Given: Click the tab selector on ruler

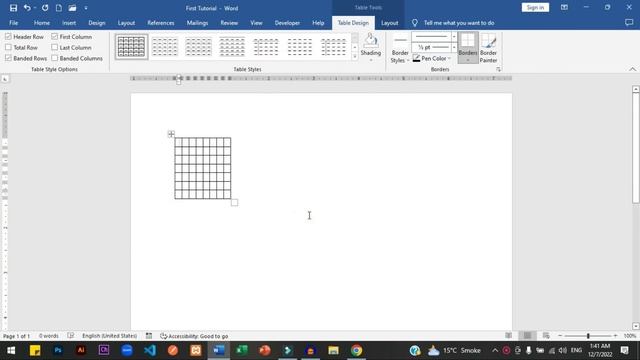Looking at the screenshot, I should [5, 79].
